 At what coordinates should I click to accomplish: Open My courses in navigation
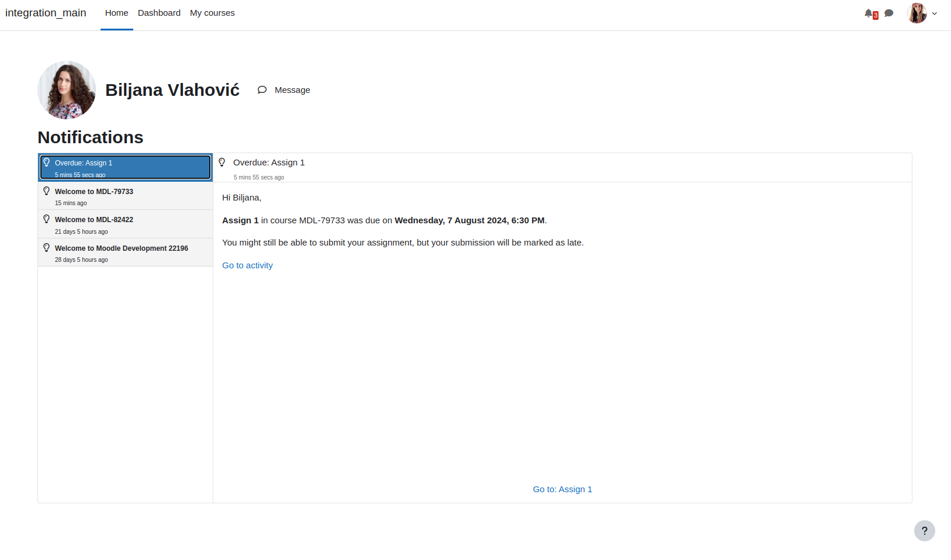pos(212,13)
